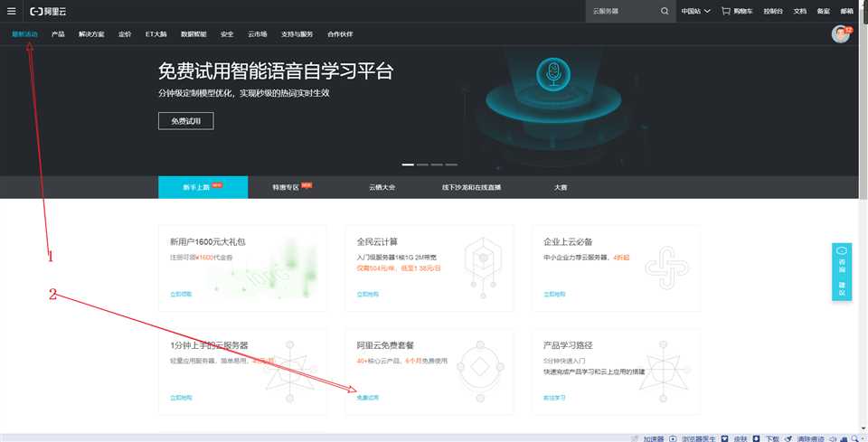
Task: Click the link under 1分钟上手的云服务器
Action: (181, 398)
